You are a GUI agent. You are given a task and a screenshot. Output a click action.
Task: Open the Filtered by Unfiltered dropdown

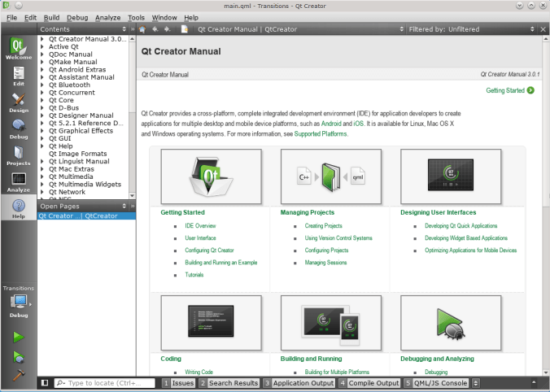471,29
